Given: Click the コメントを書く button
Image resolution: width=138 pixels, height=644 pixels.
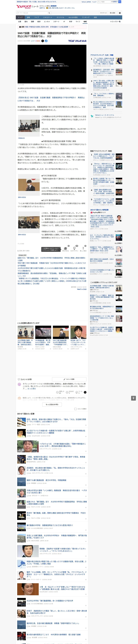Looking at the screenshot, I should (69, 379).
